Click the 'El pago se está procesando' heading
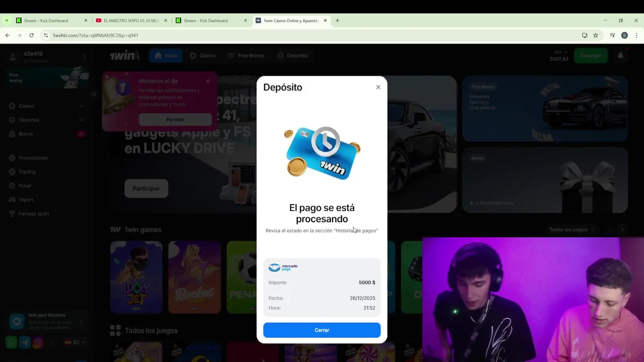The height and width of the screenshot is (362, 644). coord(322,213)
